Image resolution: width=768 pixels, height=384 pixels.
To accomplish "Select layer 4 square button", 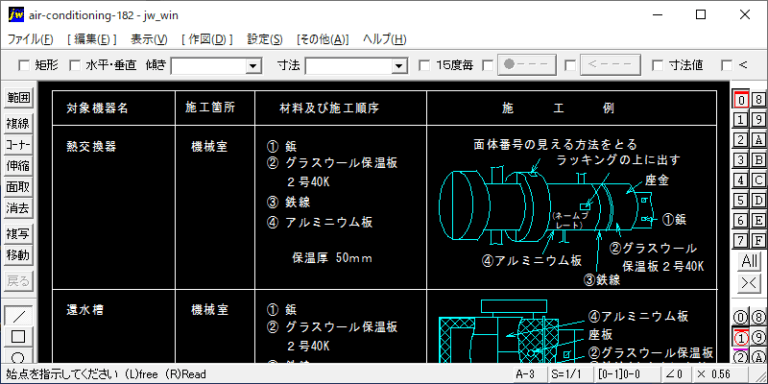I will point(741,180).
